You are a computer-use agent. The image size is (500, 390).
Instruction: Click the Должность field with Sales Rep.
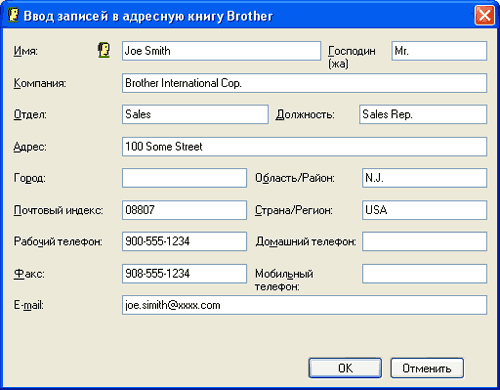(423, 114)
